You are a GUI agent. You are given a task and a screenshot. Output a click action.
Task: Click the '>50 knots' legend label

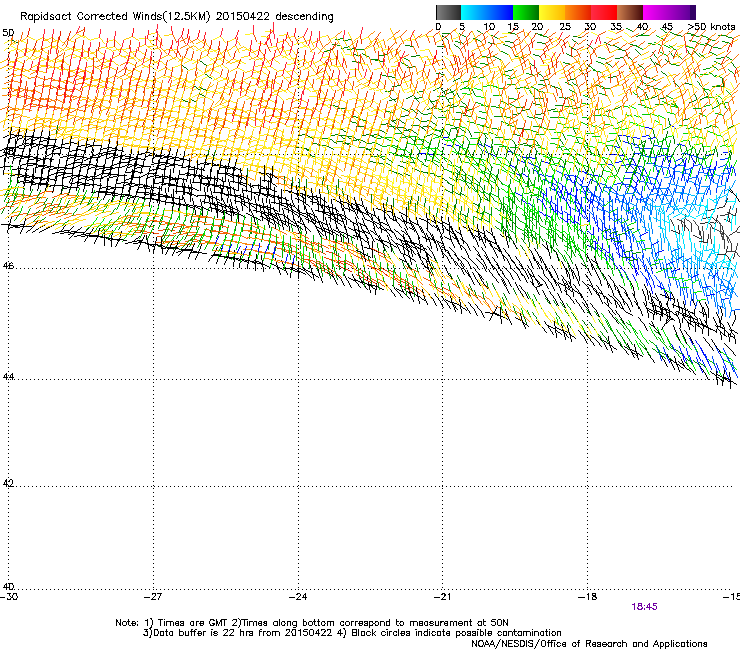[x=711, y=27]
